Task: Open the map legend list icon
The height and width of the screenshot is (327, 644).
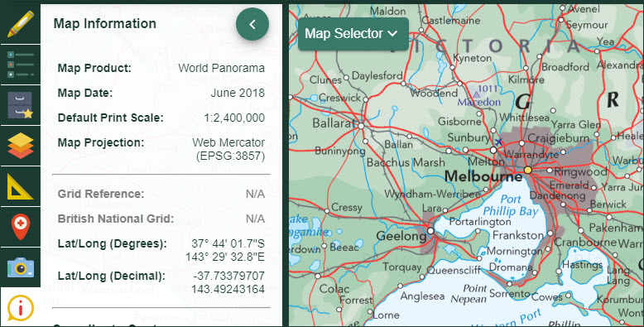Action: [20, 65]
